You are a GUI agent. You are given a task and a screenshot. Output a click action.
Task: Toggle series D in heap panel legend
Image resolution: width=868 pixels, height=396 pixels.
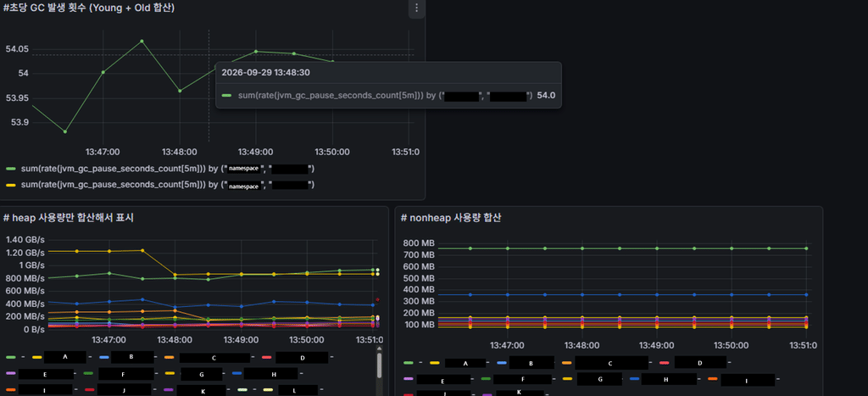[303, 358]
